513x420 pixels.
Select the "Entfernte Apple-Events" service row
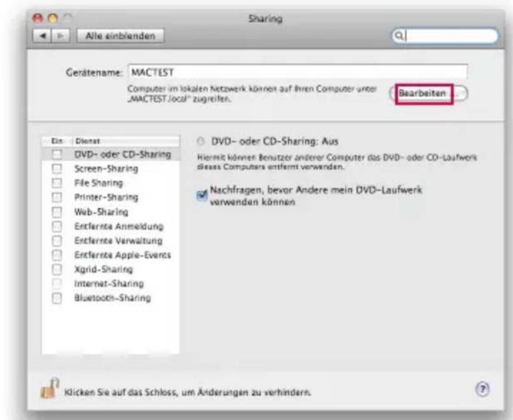pyautogui.click(x=111, y=255)
